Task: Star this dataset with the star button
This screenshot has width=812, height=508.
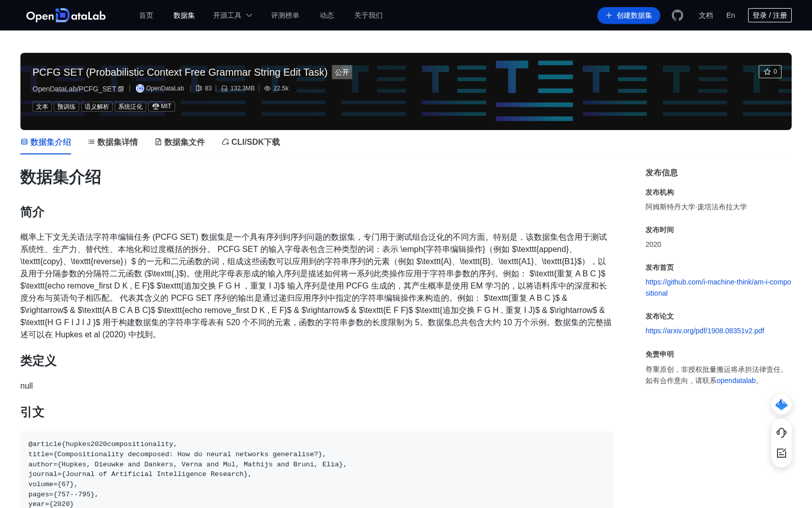Action: 770,72
